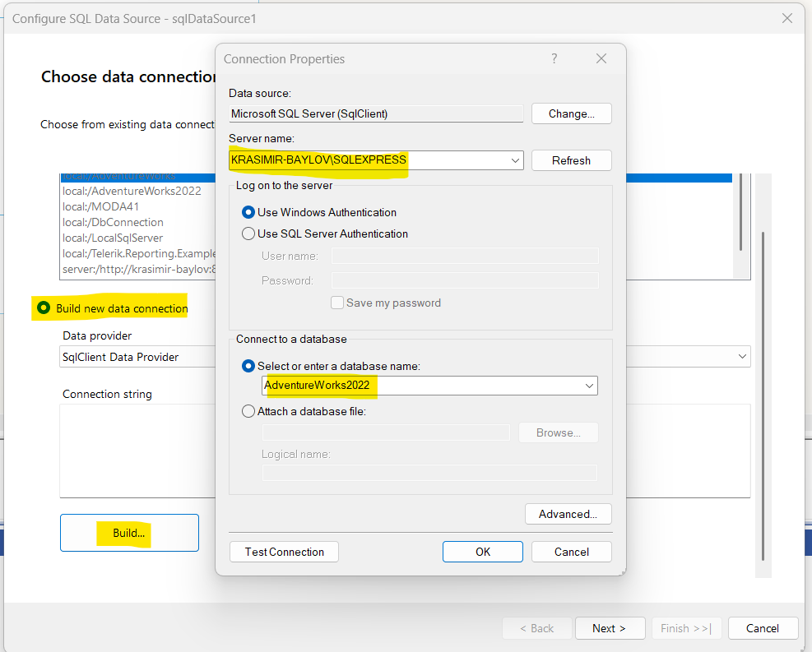Expand the Data provider dropdown arrow
812x652 pixels.
coord(743,356)
